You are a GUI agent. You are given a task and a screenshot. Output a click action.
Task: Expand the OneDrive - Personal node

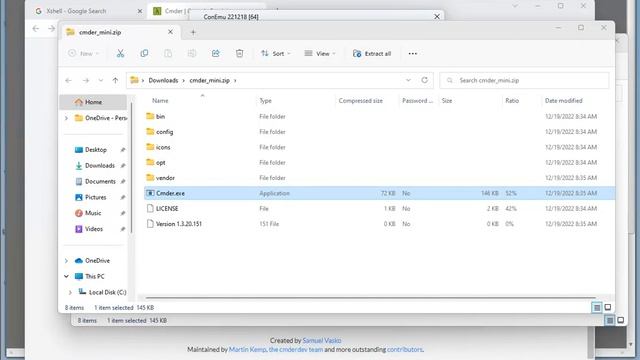point(66,118)
